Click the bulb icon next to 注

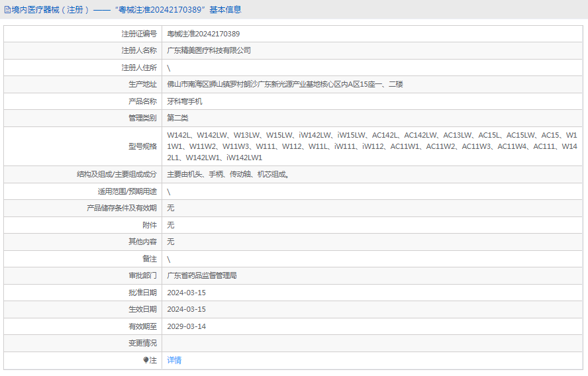[x=146, y=360]
